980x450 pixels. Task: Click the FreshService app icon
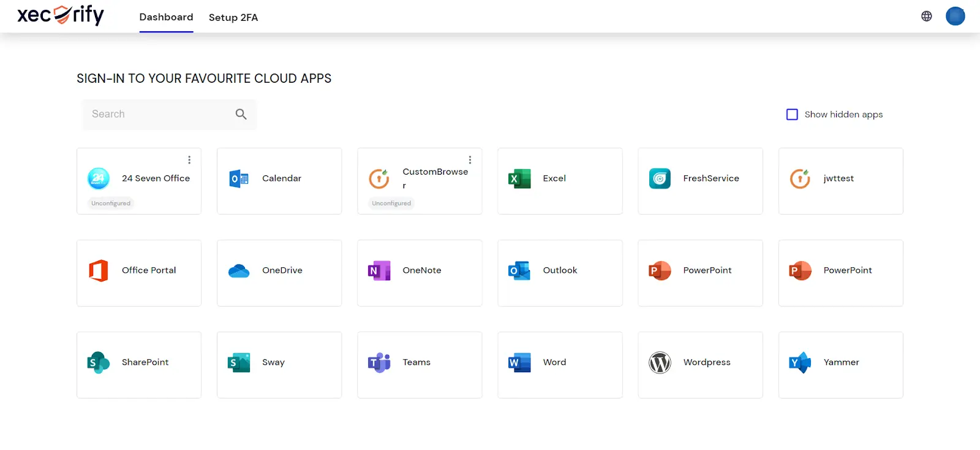click(660, 178)
